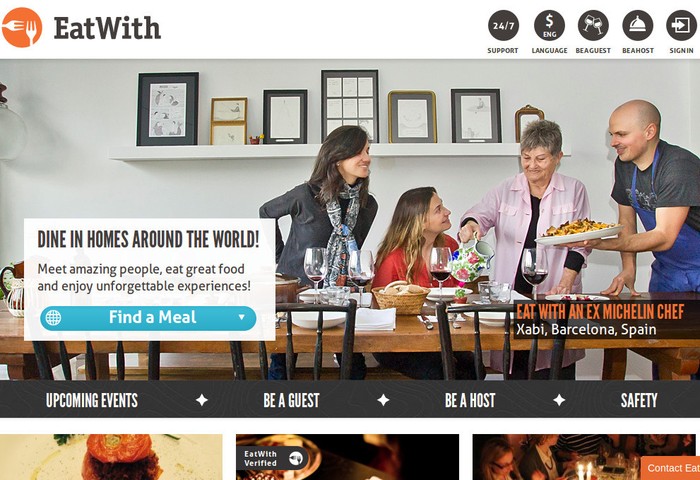This screenshot has height=480, width=700.
Task: Click the cloche Be A Host icon
Action: point(638,25)
